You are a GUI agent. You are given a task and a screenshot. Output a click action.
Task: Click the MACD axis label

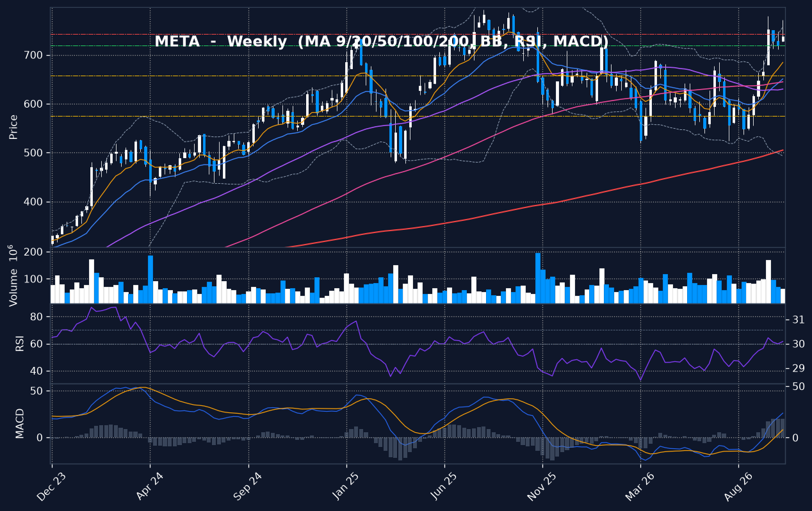pyautogui.click(x=20, y=423)
